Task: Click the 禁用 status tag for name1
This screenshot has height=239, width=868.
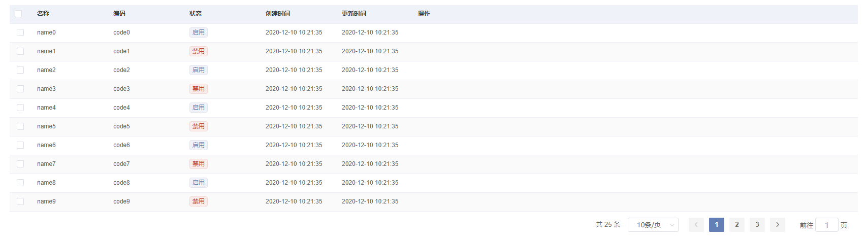Action: 198,51
